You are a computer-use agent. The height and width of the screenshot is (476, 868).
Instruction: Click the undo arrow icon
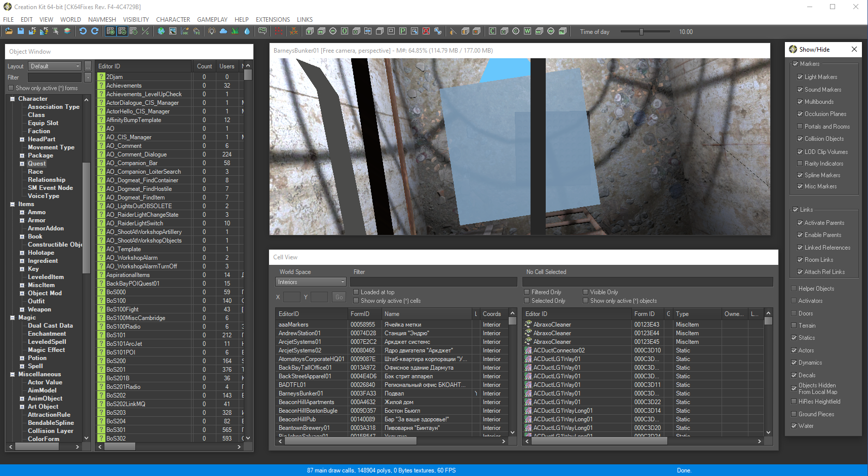pos(83,31)
